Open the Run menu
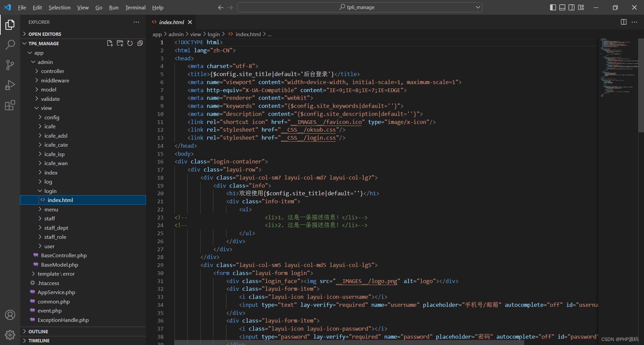Viewport: 644px width, 345px height. click(x=114, y=7)
